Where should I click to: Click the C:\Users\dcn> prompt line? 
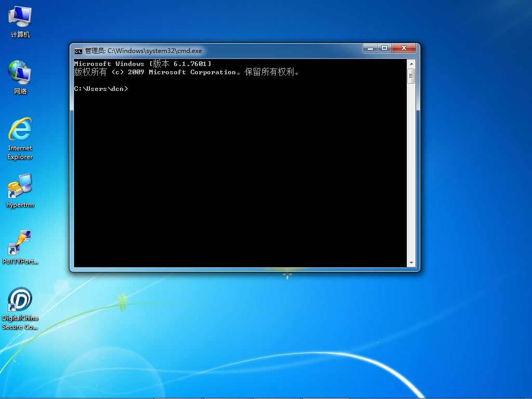coord(101,89)
